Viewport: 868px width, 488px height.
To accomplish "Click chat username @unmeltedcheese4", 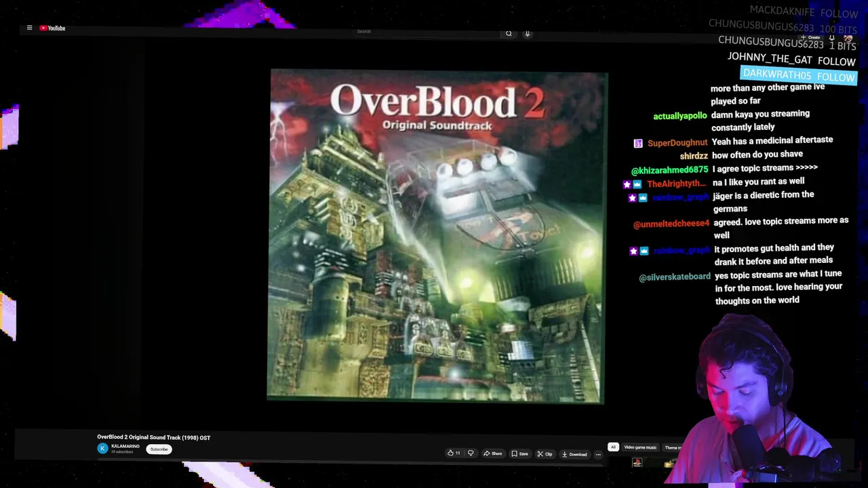I will pos(671,224).
